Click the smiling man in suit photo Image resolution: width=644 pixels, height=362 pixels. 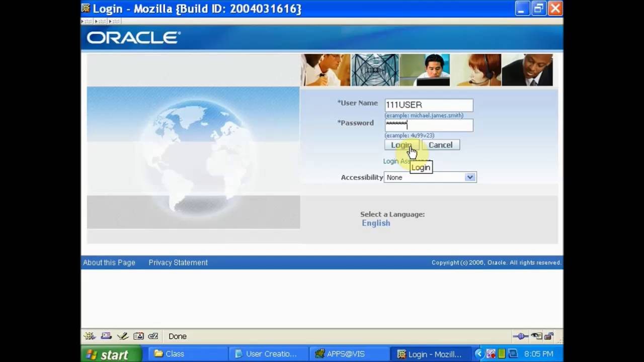pyautogui.click(x=527, y=70)
